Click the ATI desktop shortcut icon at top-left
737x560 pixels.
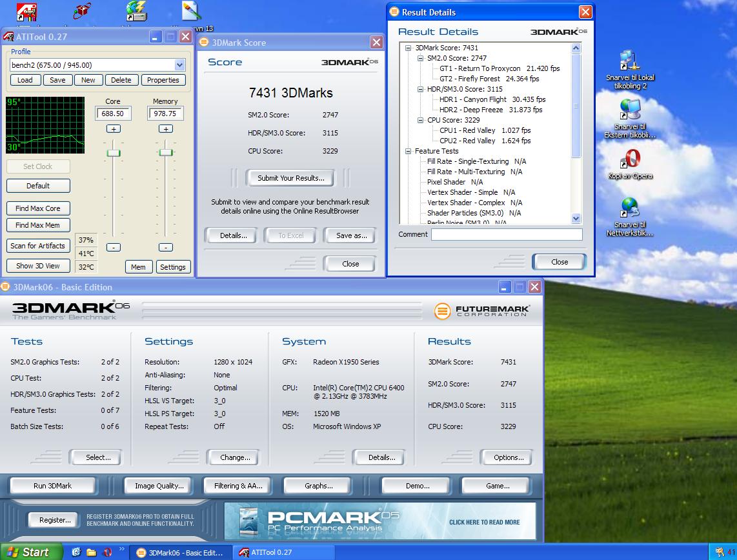[27, 12]
